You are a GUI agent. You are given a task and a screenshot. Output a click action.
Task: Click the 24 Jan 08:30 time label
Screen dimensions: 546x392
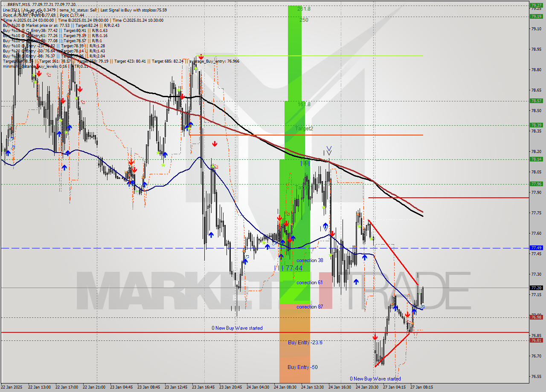(x=286, y=387)
